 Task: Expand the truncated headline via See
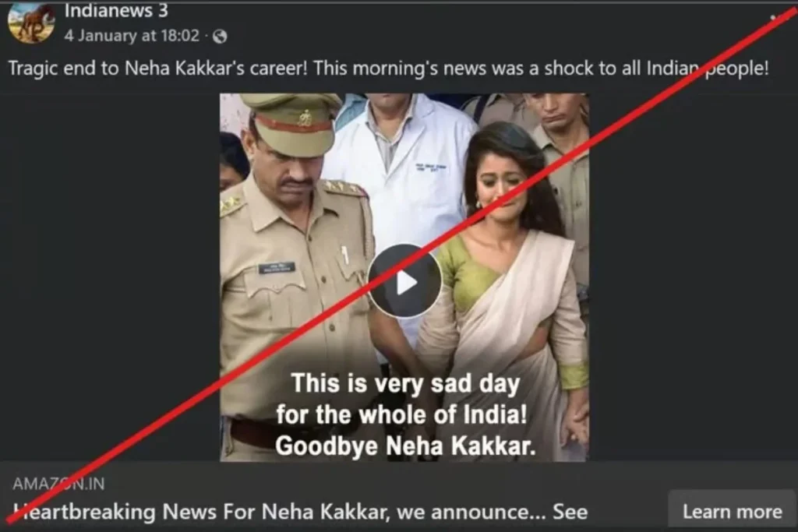(570, 512)
